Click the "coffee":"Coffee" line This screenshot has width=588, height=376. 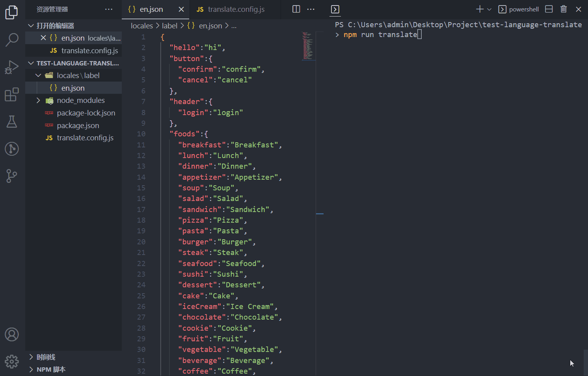[x=217, y=371]
